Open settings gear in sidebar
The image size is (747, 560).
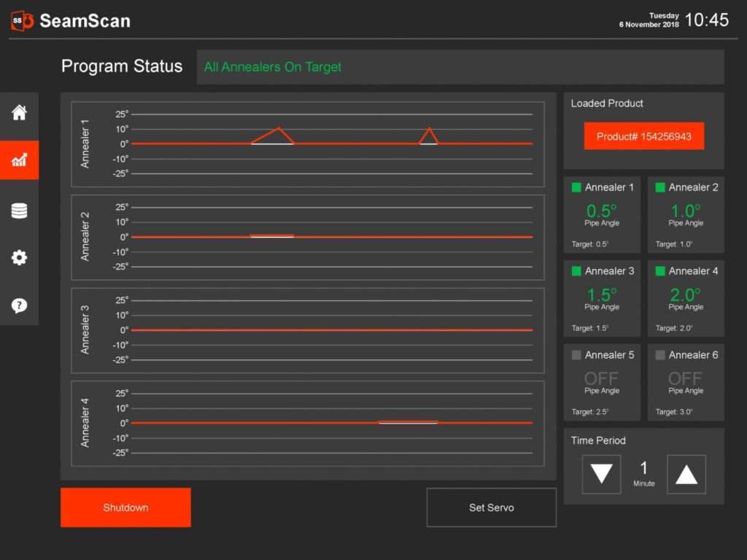tap(19, 257)
